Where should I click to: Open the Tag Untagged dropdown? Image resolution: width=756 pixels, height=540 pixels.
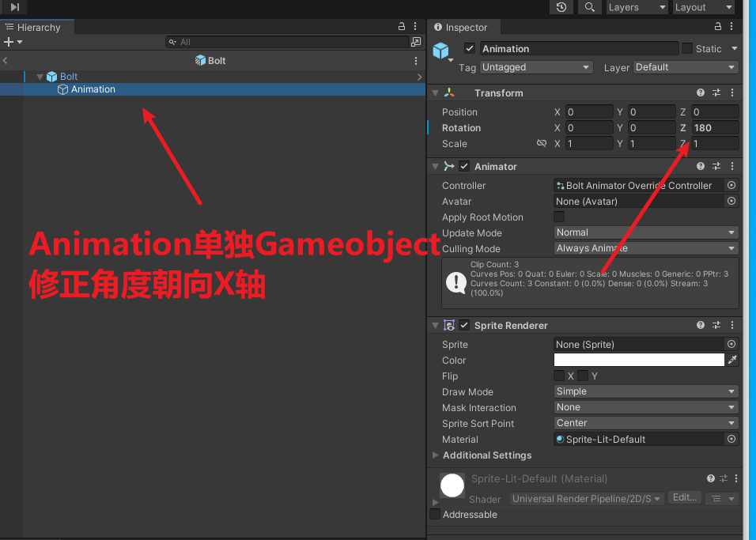point(536,67)
